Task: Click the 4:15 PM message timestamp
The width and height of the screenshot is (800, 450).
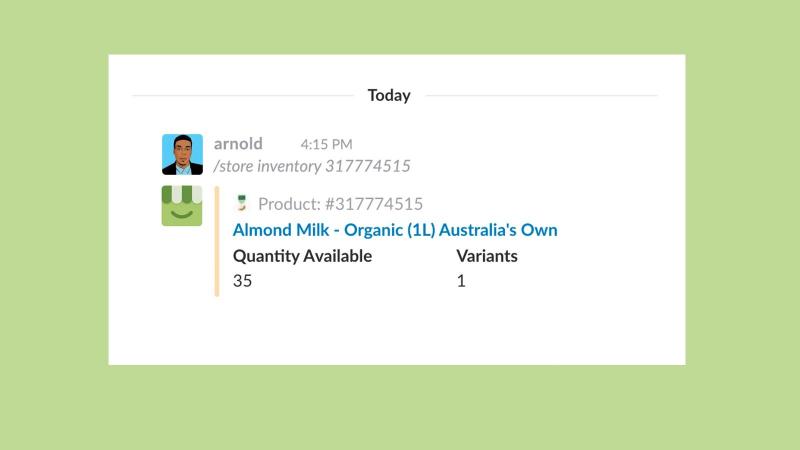Action: [x=327, y=144]
